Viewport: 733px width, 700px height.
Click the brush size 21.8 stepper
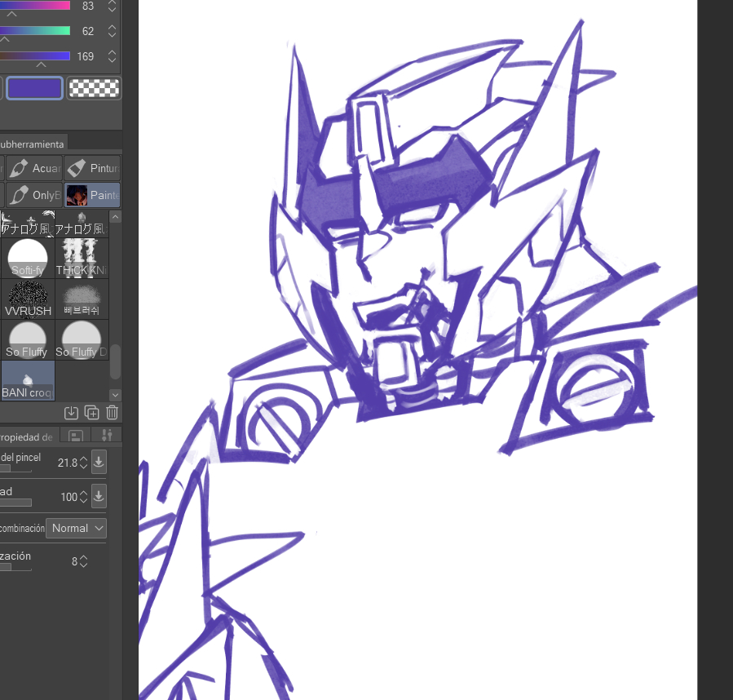83,463
